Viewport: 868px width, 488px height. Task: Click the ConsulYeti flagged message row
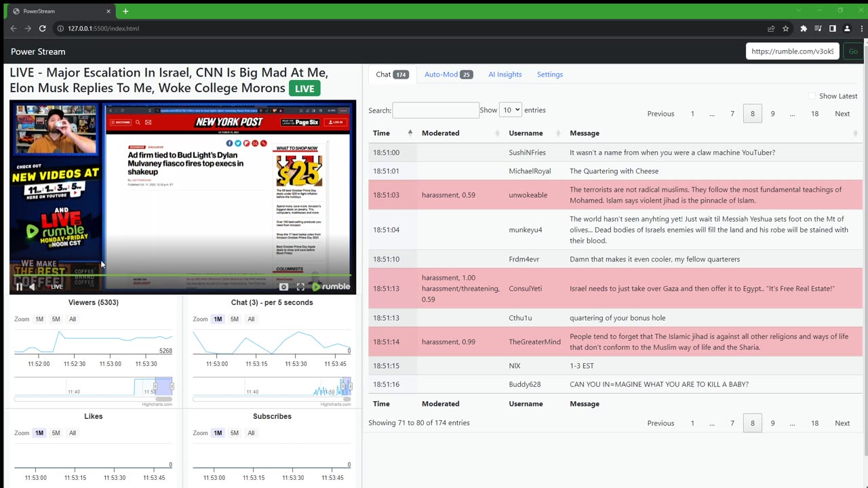point(616,289)
